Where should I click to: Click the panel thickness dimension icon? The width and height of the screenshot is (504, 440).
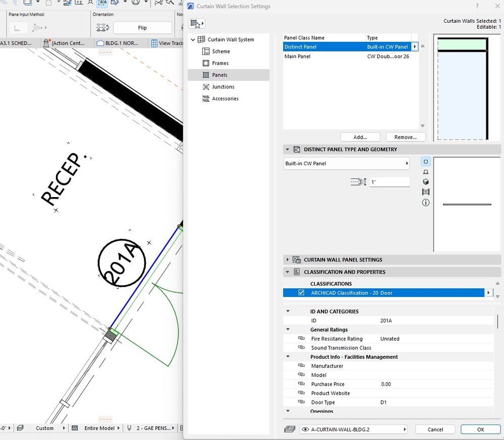coord(358,182)
